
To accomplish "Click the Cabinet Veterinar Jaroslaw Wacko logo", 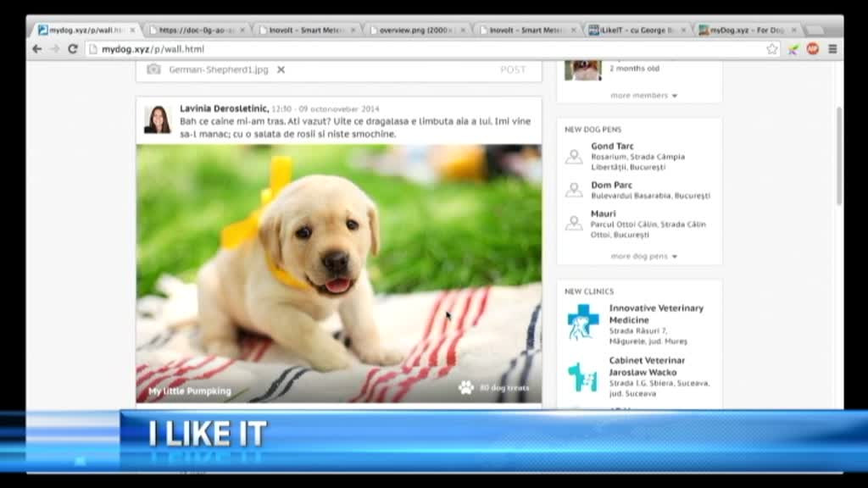I will (x=582, y=377).
